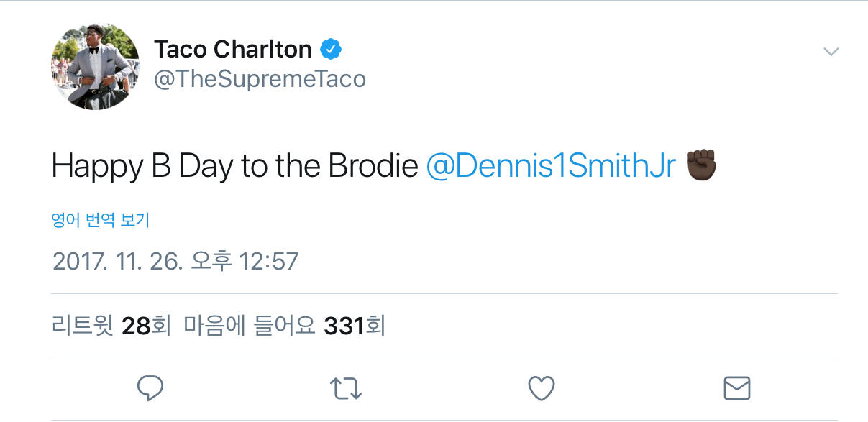The height and width of the screenshot is (422, 868).
Task: Retweet this tweet via the arrows icon
Action: [x=345, y=388]
